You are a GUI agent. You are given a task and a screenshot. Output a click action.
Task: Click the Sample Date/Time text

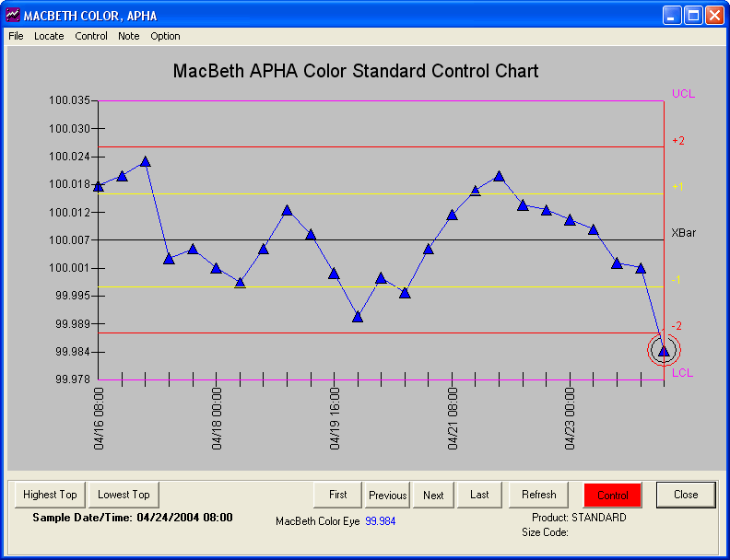coord(133,518)
